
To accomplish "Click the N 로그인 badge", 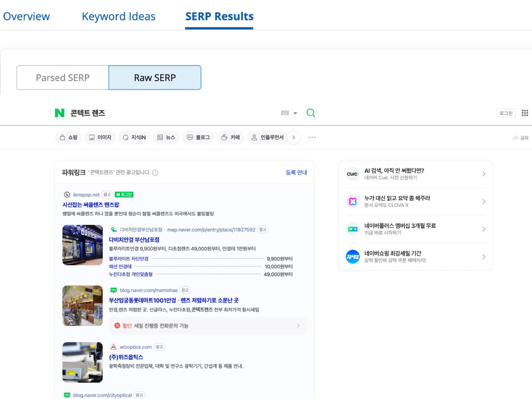I will [124, 195].
